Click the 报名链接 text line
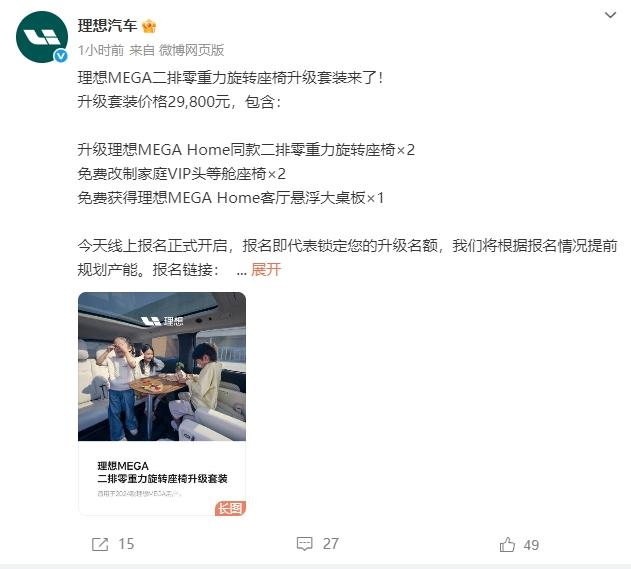631x569 pixels. [x=148, y=270]
